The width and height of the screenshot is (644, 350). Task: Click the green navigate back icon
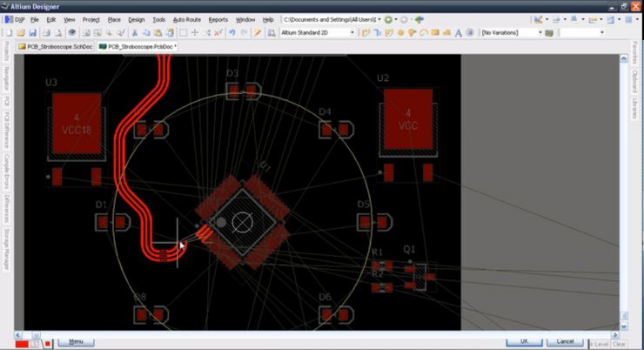(388, 19)
